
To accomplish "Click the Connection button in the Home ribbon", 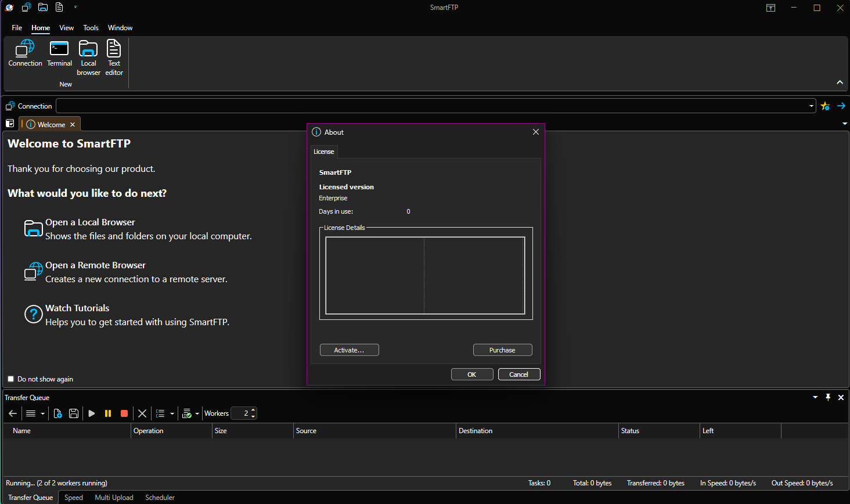I will pyautogui.click(x=25, y=53).
